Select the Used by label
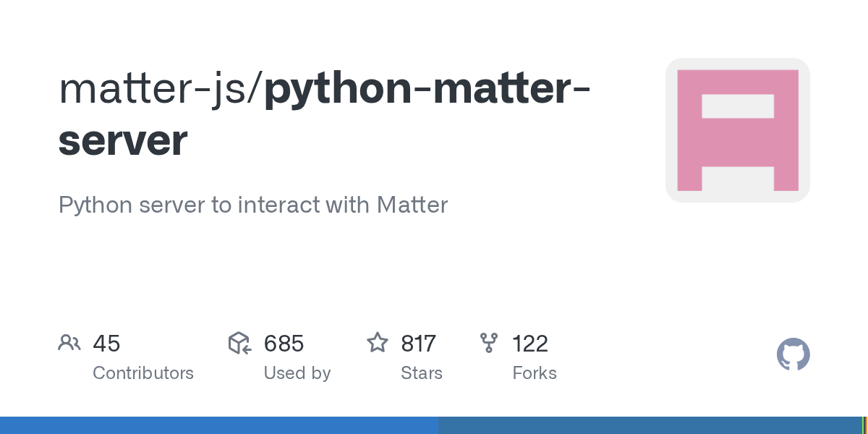This screenshot has height=434, width=868. click(297, 373)
